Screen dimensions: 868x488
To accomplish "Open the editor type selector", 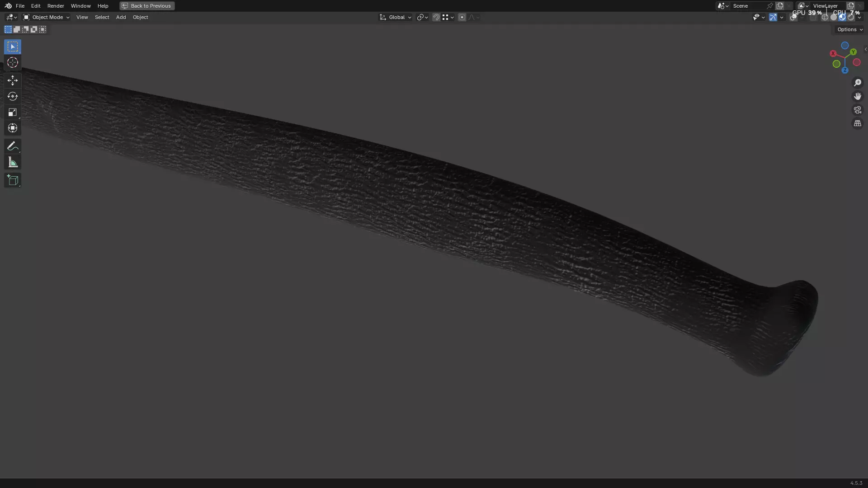I will click(11, 17).
